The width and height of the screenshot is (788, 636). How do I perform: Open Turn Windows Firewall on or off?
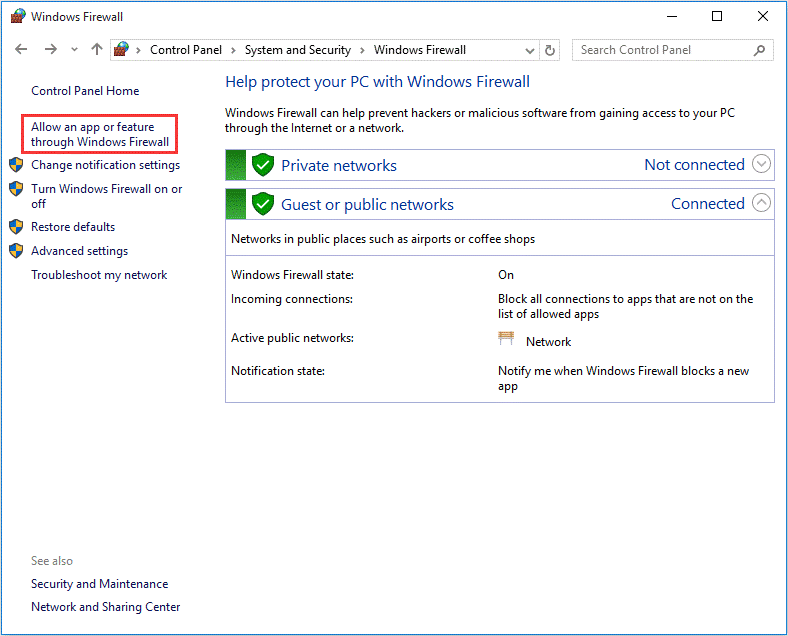point(106,196)
